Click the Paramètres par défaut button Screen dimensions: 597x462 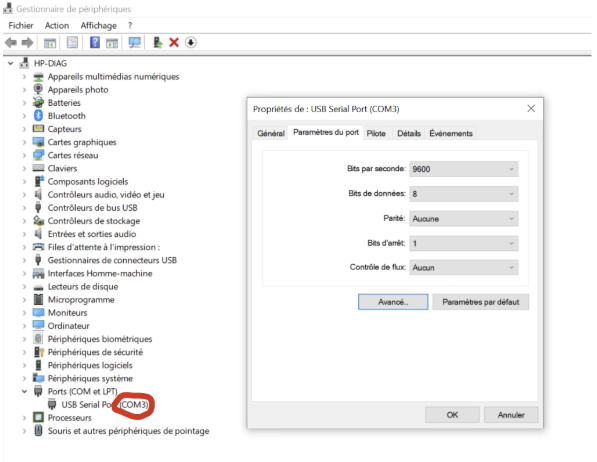pyautogui.click(x=480, y=302)
